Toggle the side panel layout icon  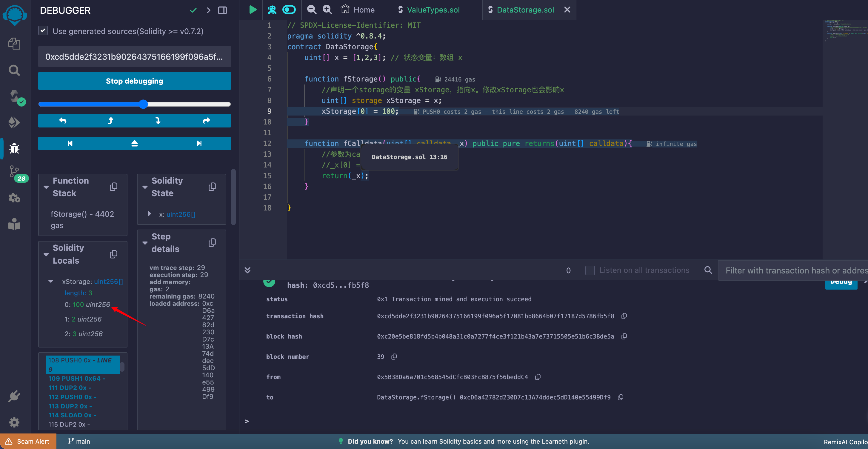coord(222,10)
